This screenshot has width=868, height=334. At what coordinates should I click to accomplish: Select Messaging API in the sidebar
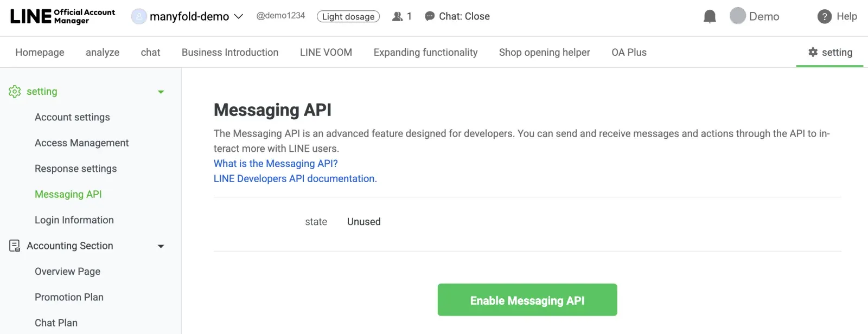pos(68,194)
